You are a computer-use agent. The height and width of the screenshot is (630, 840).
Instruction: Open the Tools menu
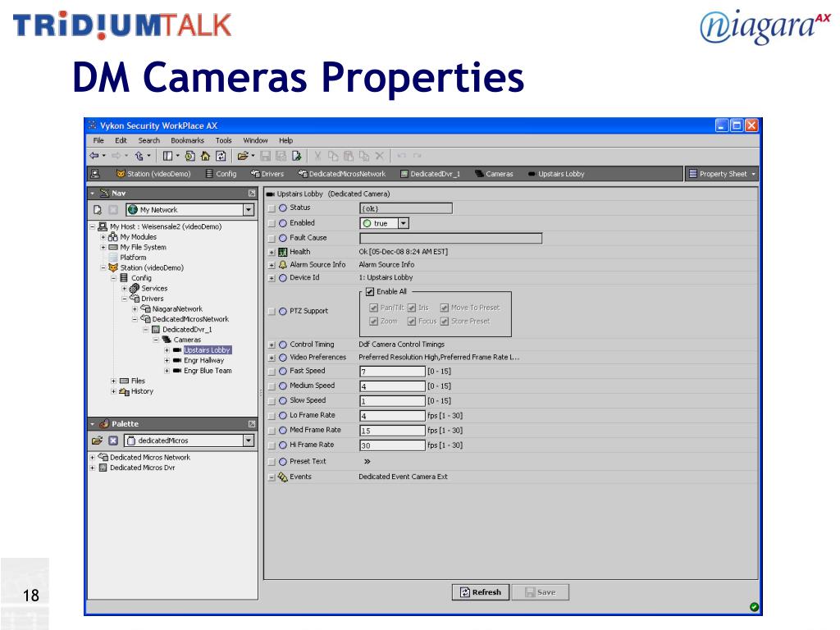click(x=224, y=140)
